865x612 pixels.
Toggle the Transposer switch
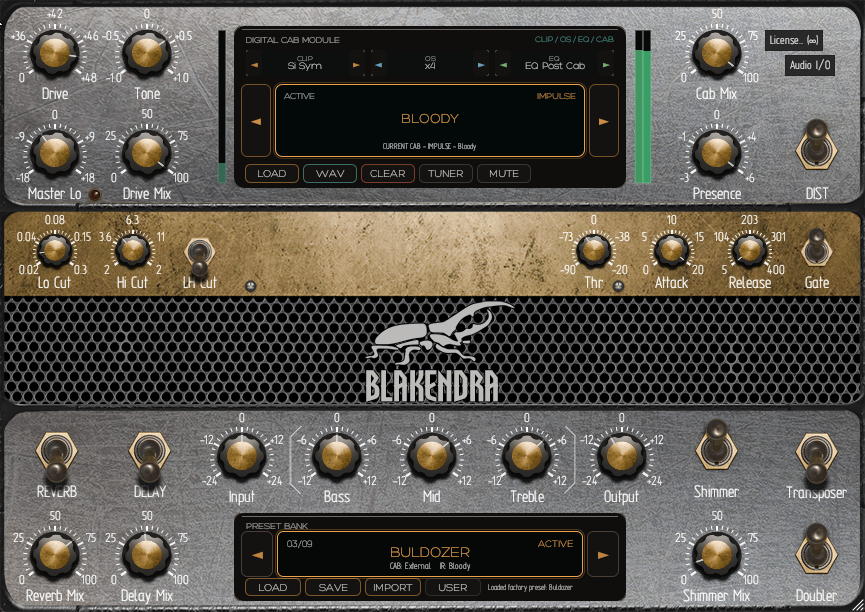click(816, 458)
